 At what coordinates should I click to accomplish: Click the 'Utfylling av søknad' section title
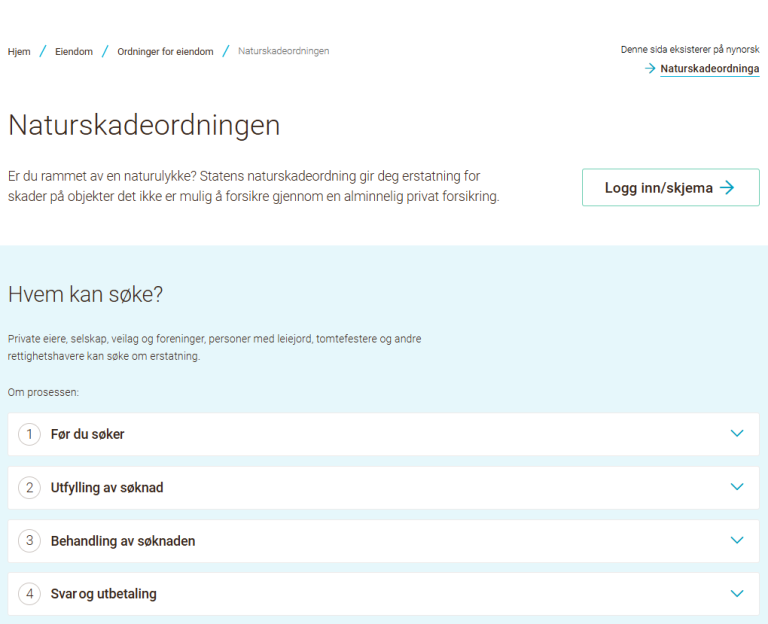click(107, 488)
